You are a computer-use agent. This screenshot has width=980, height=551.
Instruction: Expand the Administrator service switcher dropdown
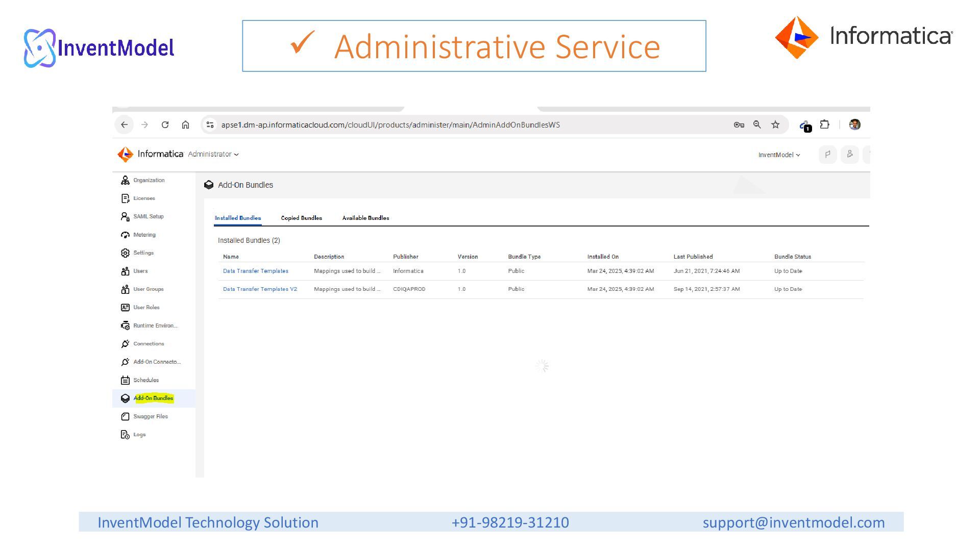pos(213,154)
